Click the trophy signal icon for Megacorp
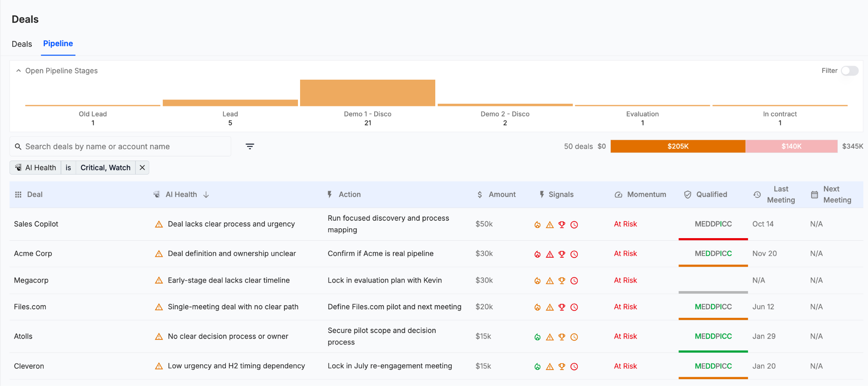The image size is (868, 386). pyautogui.click(x=562, y=280)
